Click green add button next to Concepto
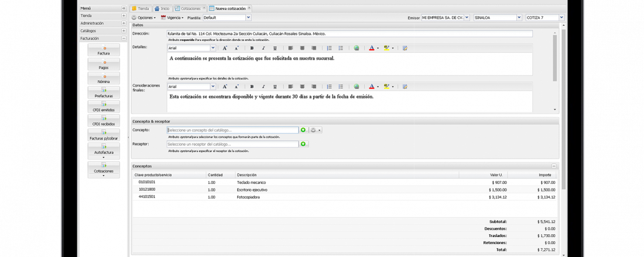 (x=303, y=130)
